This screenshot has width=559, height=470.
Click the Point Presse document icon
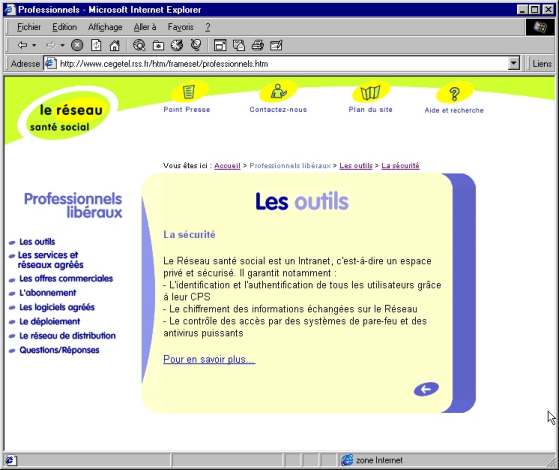(188, 92)
